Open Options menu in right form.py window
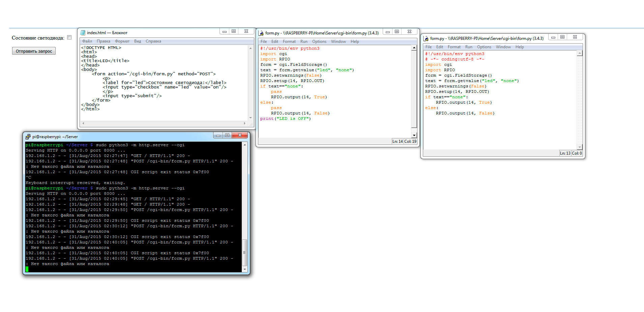This screenshot has height=312, width=644. click(484, 47)
